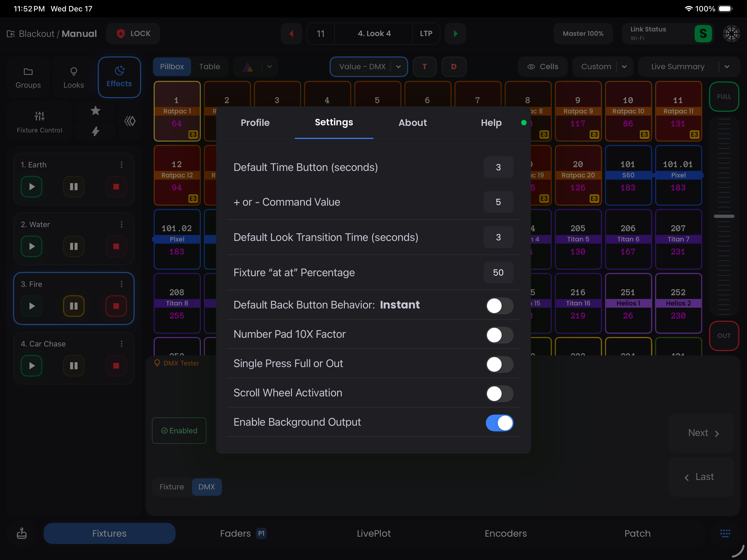The height and width of the screenshot is (560, 747).
Task: Toggle Enable Background Output switch
Action: click(x=499, y=423)
